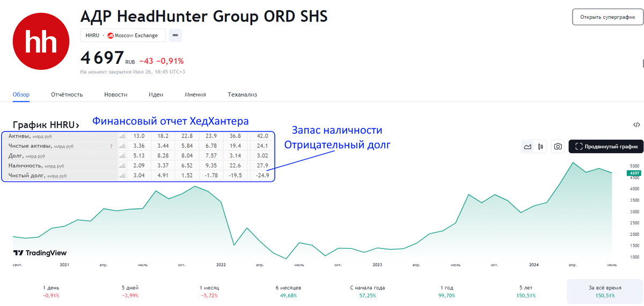Click the График HHRU heading link
The width and height of the screenshot is (644, 306).
click(x=46, y=125)
